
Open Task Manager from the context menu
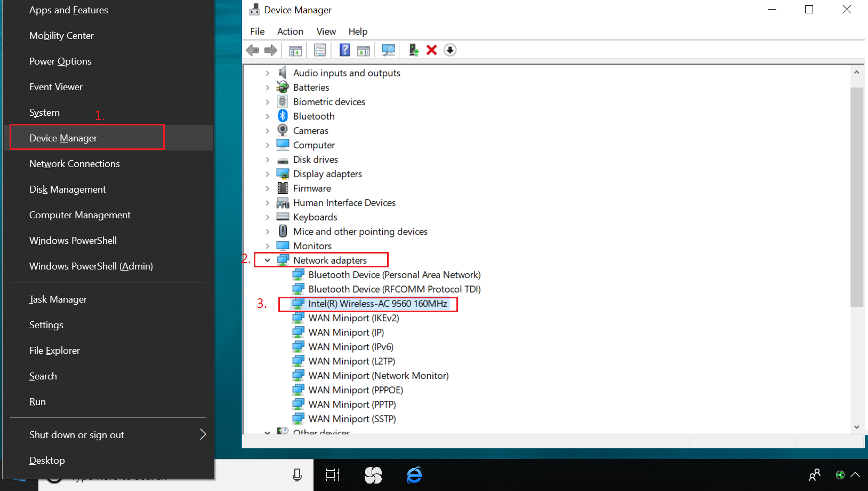coord(58,299)
